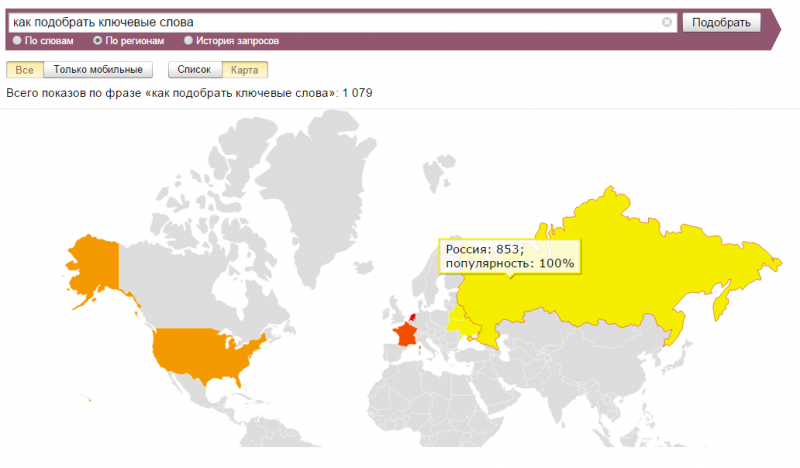Select the История запросов radio button

(x=188, y=40)
